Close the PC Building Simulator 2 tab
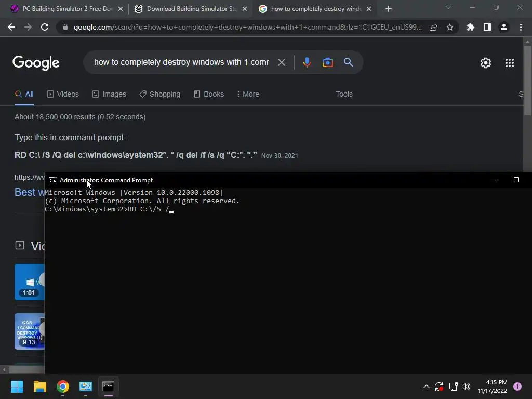Image resolution: width=532 pixels, height=399 pixels. pos(121,9)
